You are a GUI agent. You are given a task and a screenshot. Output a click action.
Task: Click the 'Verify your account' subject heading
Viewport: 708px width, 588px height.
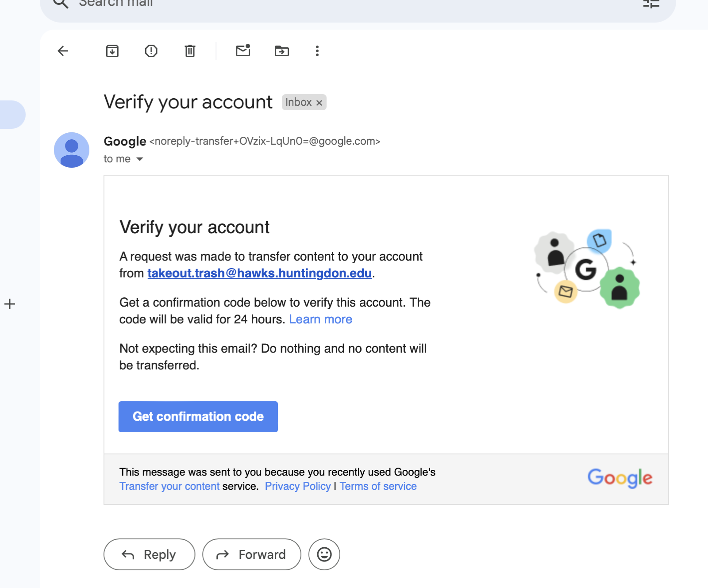tap(188, 102)
